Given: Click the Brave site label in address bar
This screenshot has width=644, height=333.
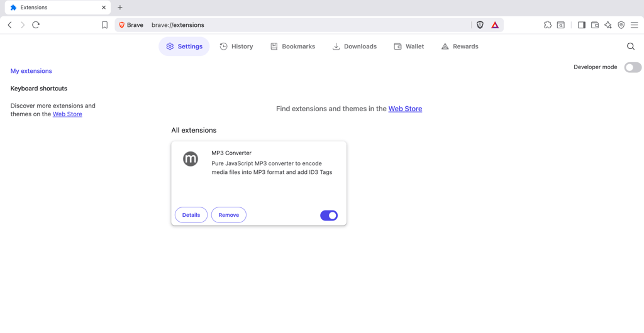Looking at the screenshot, I should click(x=131, y=25).
